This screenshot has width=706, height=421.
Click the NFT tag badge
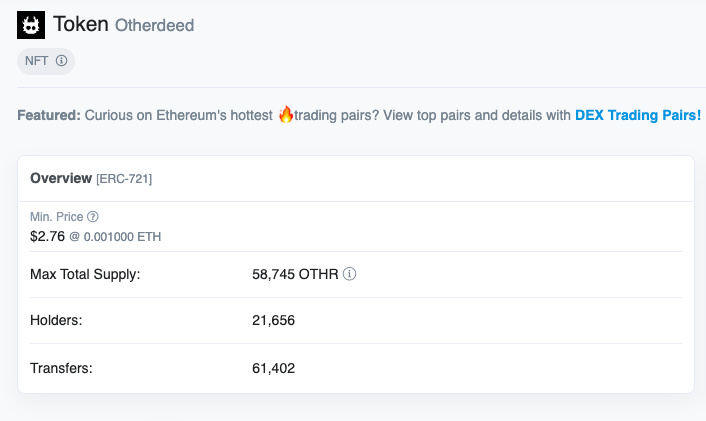[x=46, y=61]
